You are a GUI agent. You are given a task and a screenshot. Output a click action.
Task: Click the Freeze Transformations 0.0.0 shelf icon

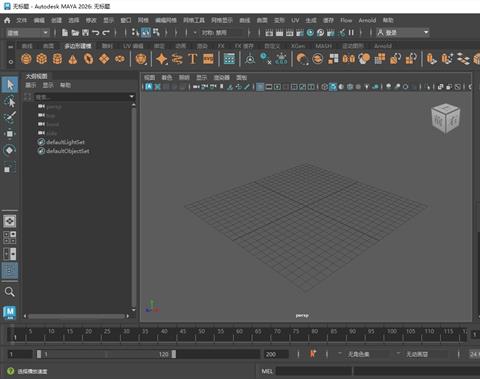tap(282, 59)
